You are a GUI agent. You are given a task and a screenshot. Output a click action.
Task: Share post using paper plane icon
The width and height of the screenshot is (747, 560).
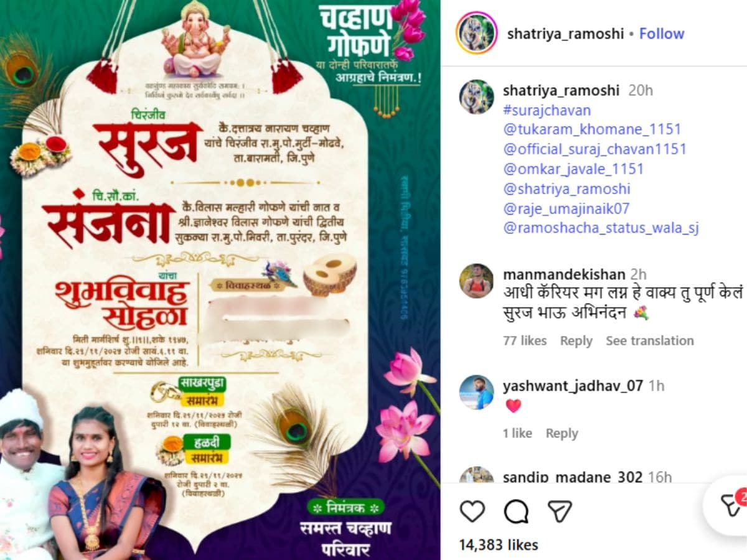(560, 511)
